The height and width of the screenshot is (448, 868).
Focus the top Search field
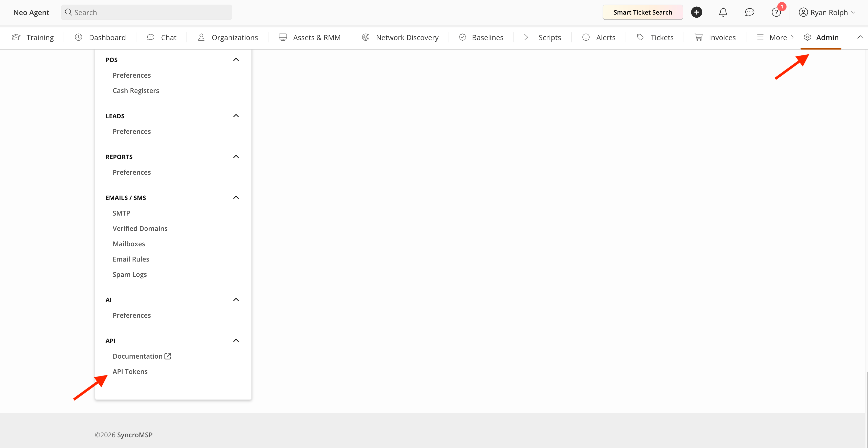point(147,12)
